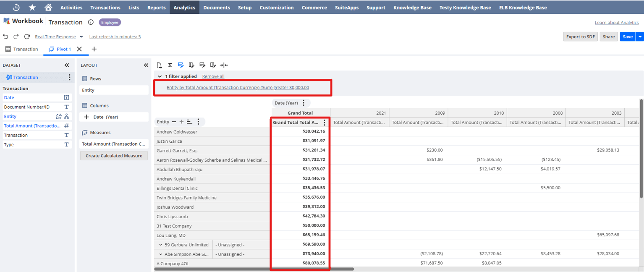Select the Document Number/ID field
This screenshot has height=272, width=644.
pyautogui.click(x=37, y=107)
